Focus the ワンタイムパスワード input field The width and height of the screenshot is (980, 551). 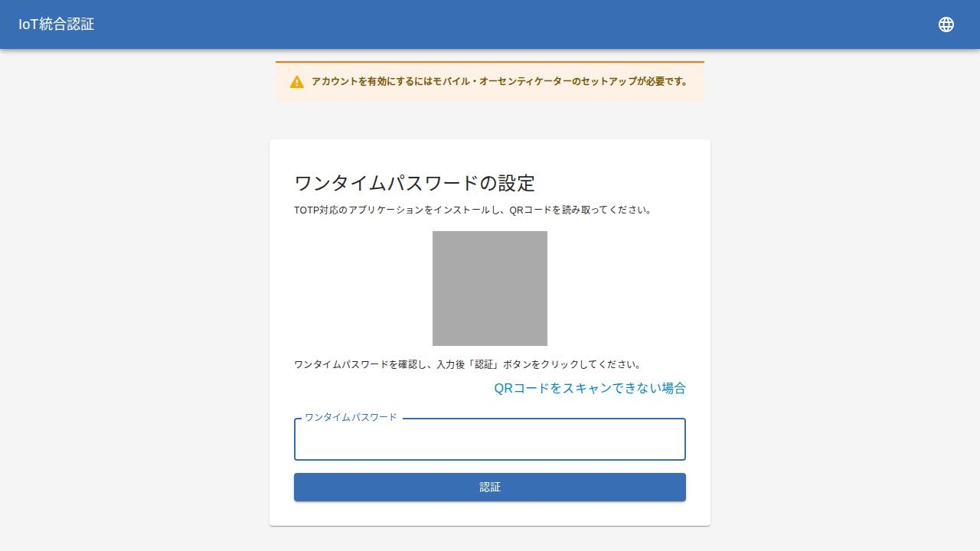pos(490,439)
